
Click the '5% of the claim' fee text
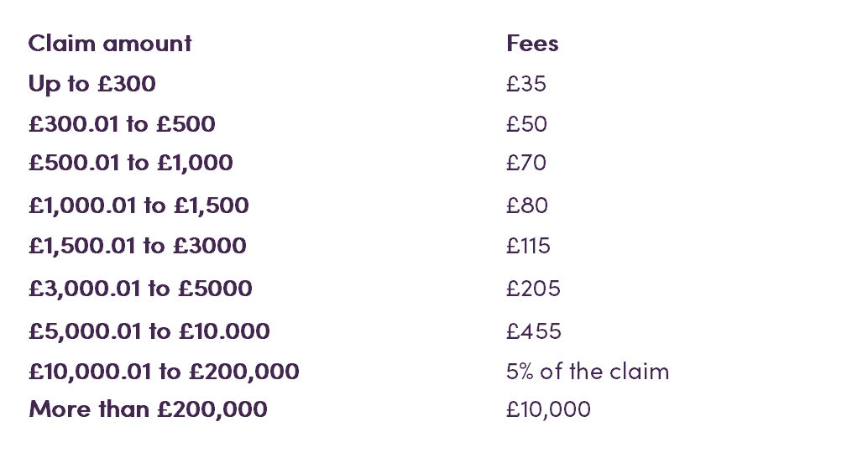(x=588, y=372)
